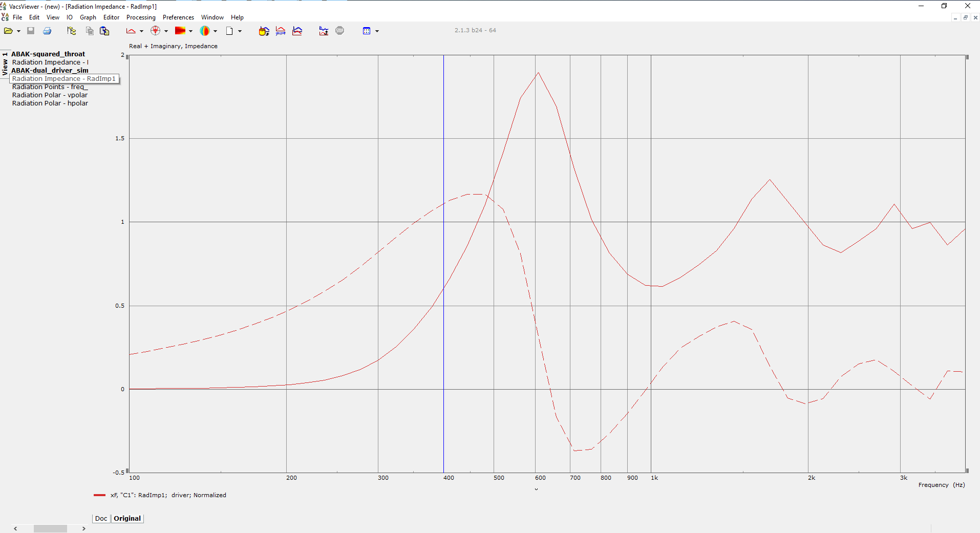Open the Window menu
Image resolution: width=980 pixels, height=533 pixels.
[x=212, y=17]
